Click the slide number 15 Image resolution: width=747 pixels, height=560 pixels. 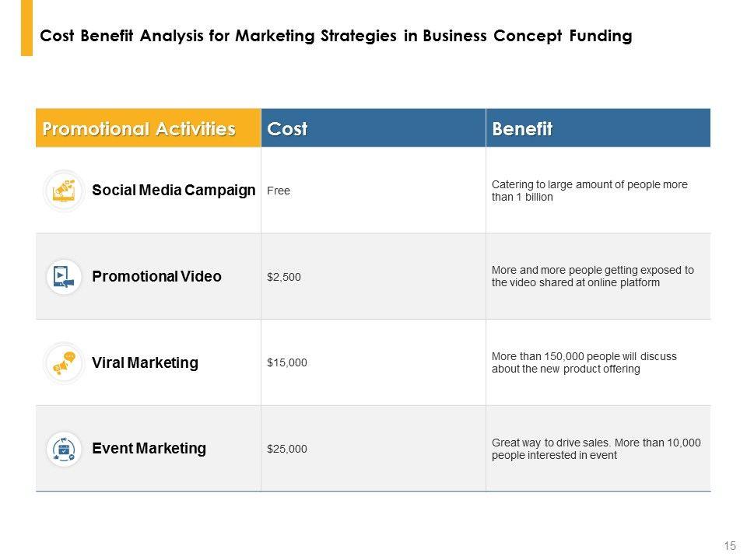tap(730, 546)
